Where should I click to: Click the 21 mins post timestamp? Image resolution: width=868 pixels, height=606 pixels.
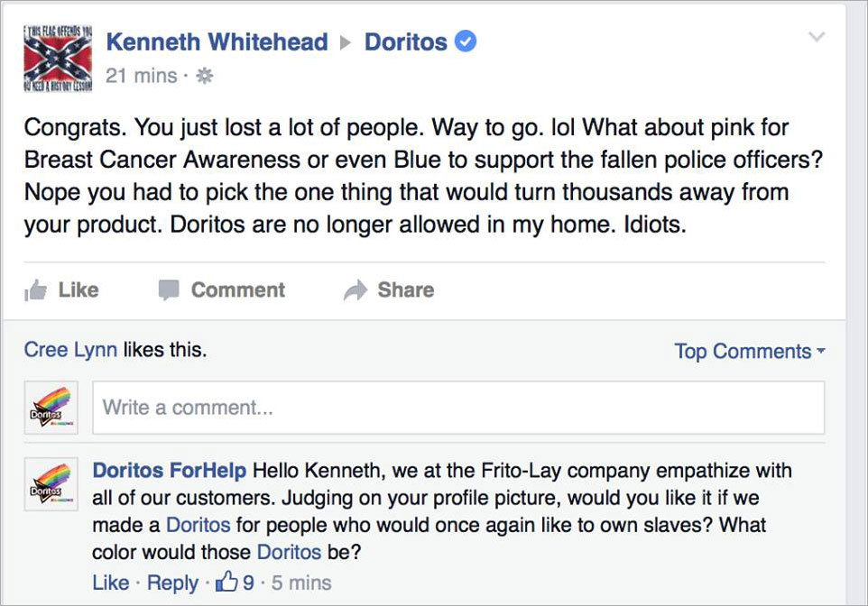[x=141, y=76]
